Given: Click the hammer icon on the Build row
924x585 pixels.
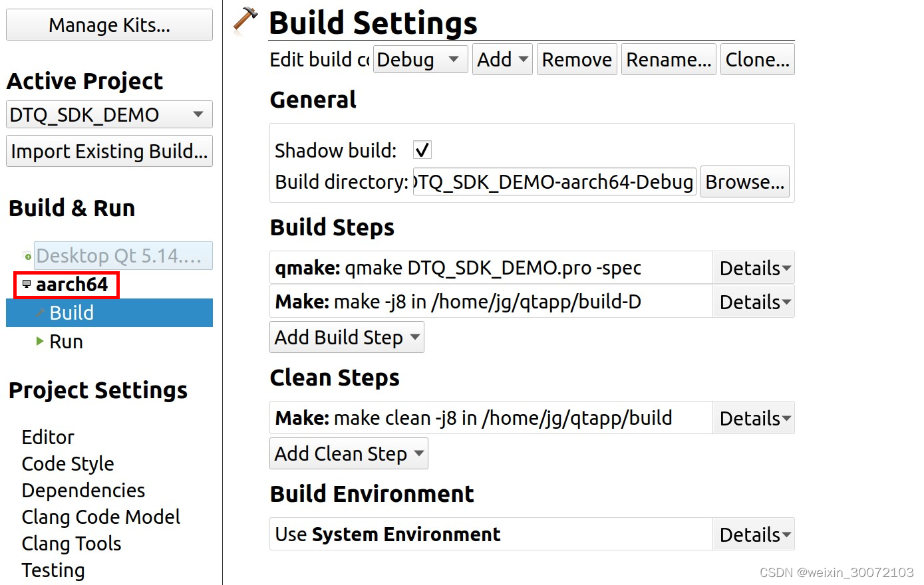Looking at the screenshot, I should [x=41, y=312].
